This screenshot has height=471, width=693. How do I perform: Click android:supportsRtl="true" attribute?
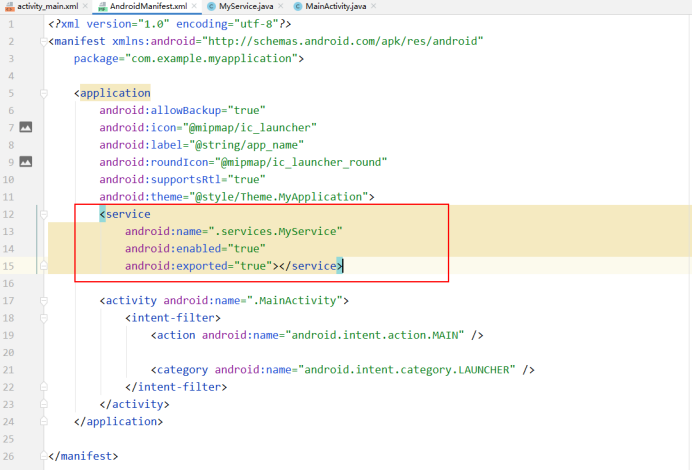[182, 179]
